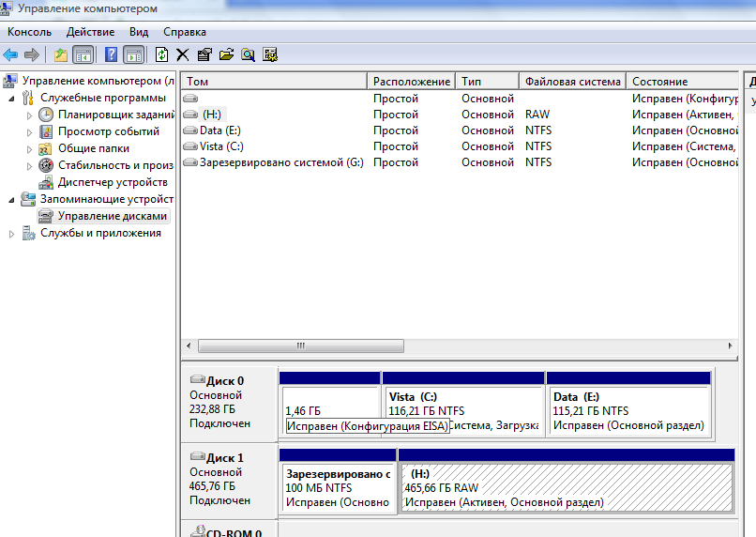Click the Refresh toolbar icon

click(161, 54)
